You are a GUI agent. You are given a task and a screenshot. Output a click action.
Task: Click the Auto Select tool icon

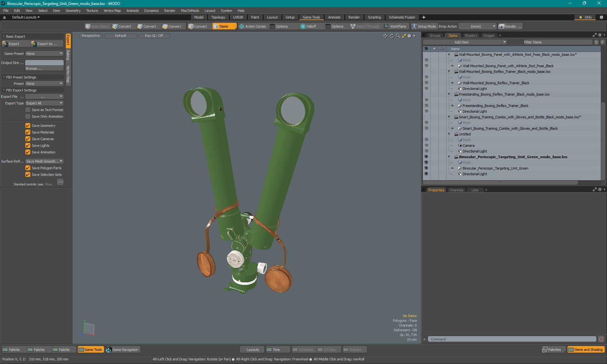click(x=88, y=26)
